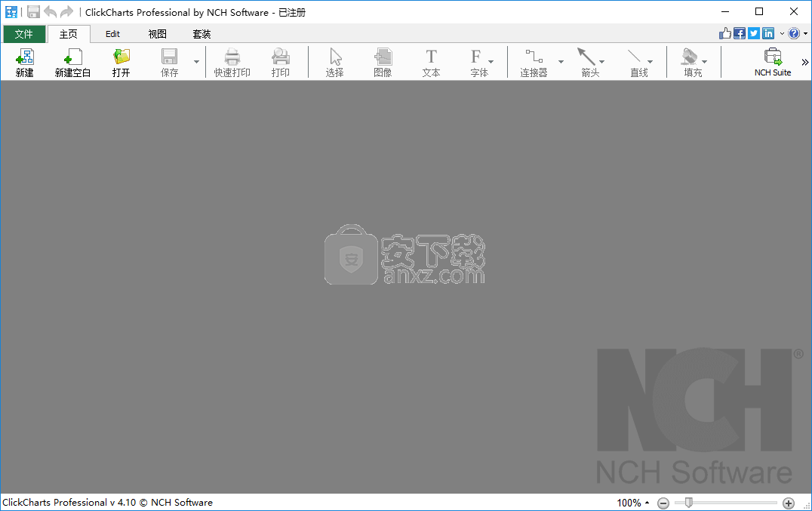Share on LinkedIn icon
The image size is (812, 511).
(768, 33)
